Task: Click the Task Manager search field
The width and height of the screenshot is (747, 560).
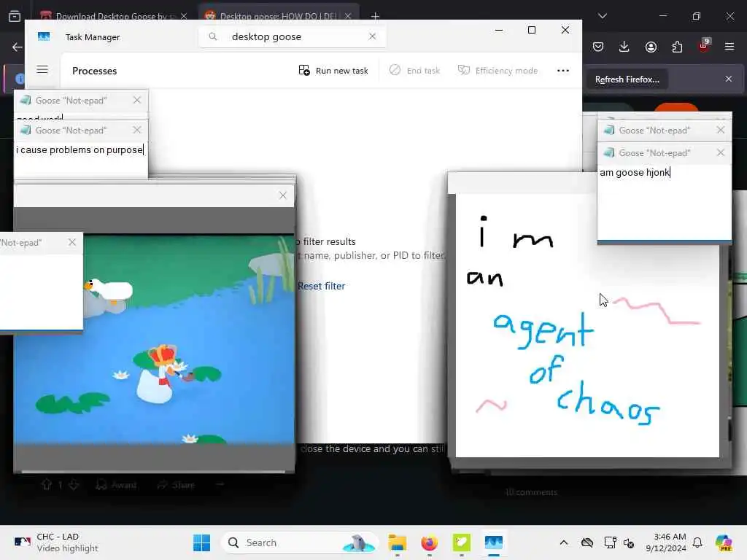Action: (292, 36)
